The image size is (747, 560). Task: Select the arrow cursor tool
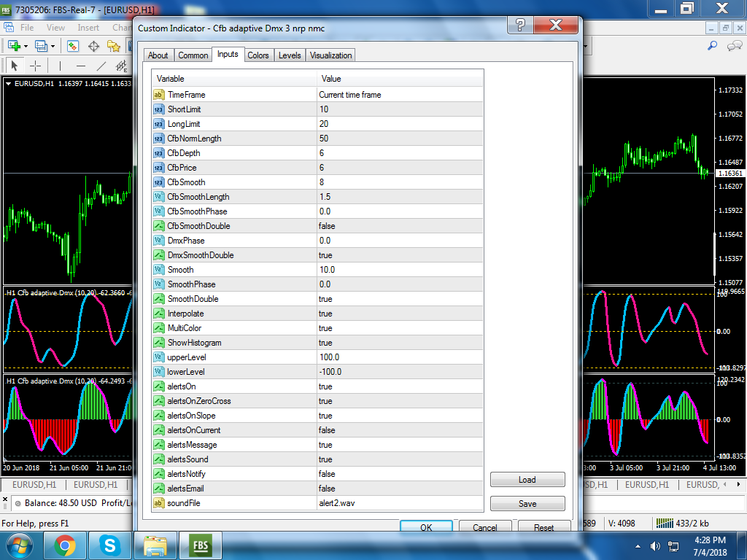[x=15, y=65]
